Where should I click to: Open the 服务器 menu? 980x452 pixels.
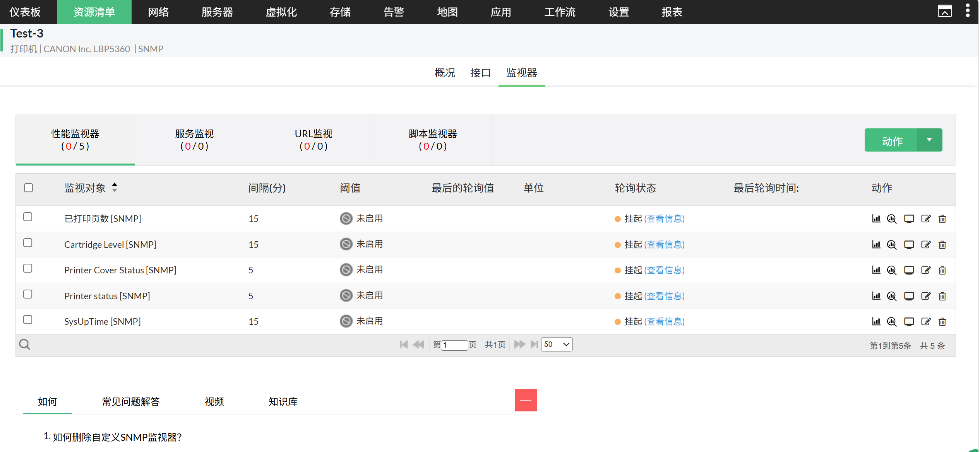click(x=217, y=12)
